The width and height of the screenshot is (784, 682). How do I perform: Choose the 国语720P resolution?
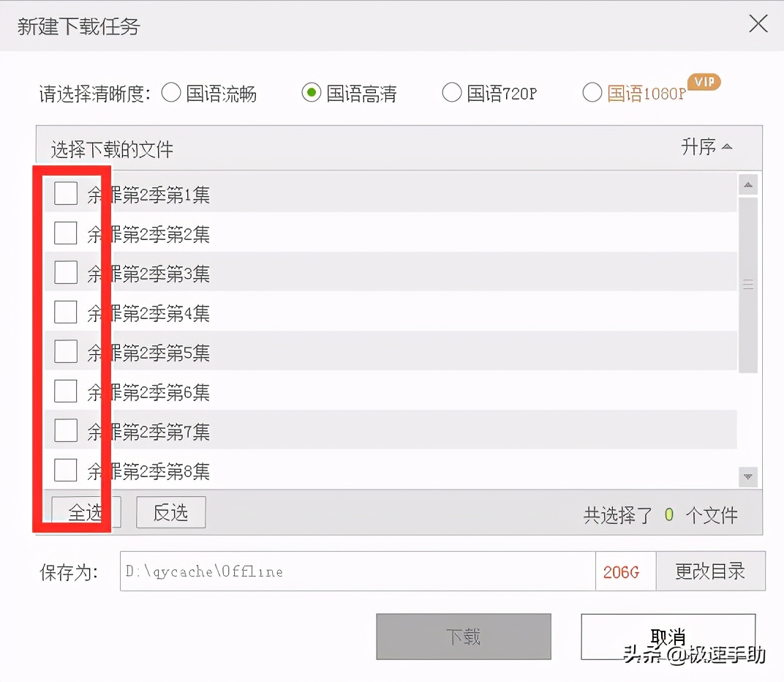click(451, 93)
